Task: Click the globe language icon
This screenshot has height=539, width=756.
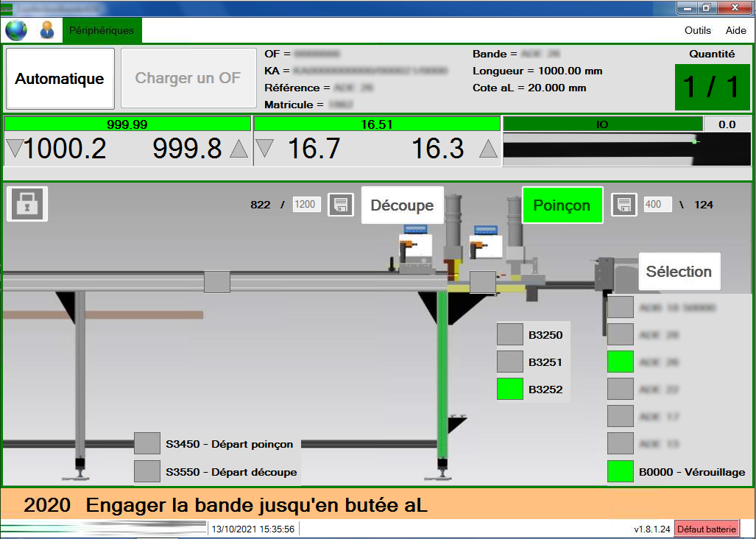Action: pos(16,30)
